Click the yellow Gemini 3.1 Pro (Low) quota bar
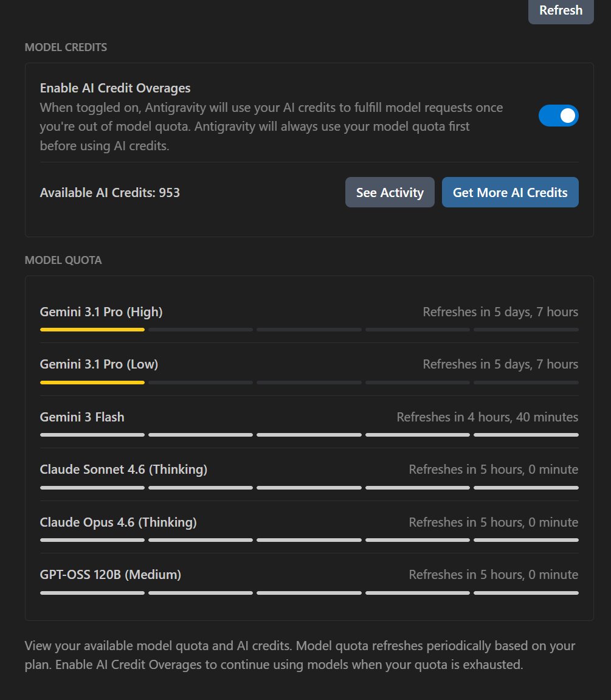This screenshot has height=700, width=611. (92, 383)
